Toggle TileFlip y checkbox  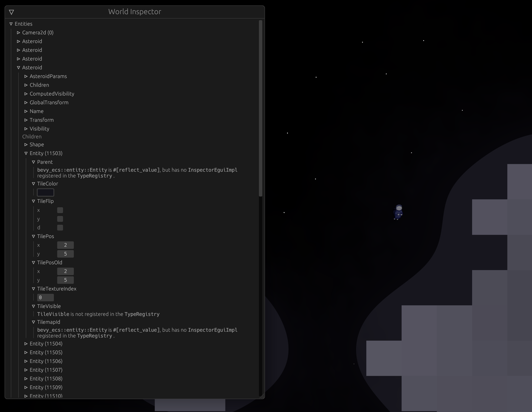(60, 219)
